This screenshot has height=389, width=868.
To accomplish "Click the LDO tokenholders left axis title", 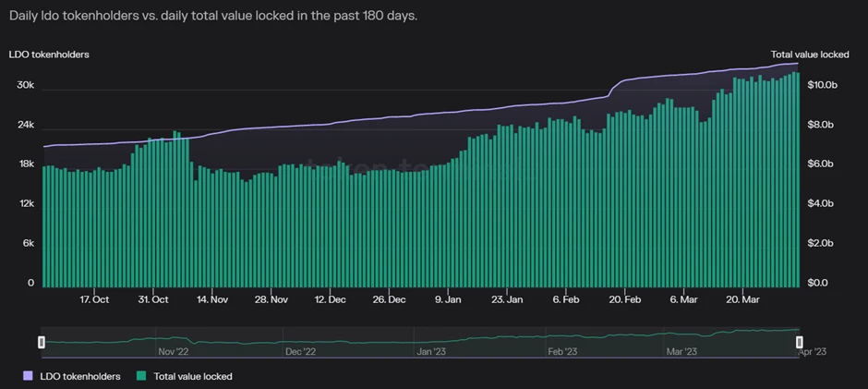I will 49,55.
